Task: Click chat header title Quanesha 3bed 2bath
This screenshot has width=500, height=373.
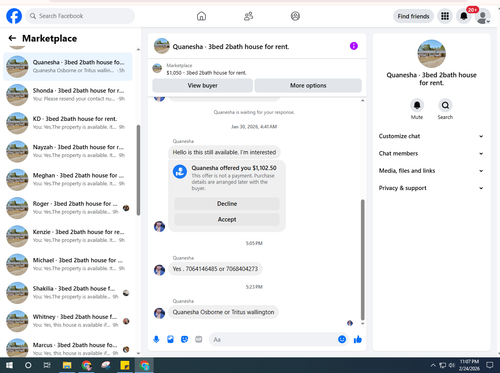Action: tap(231, 47)
